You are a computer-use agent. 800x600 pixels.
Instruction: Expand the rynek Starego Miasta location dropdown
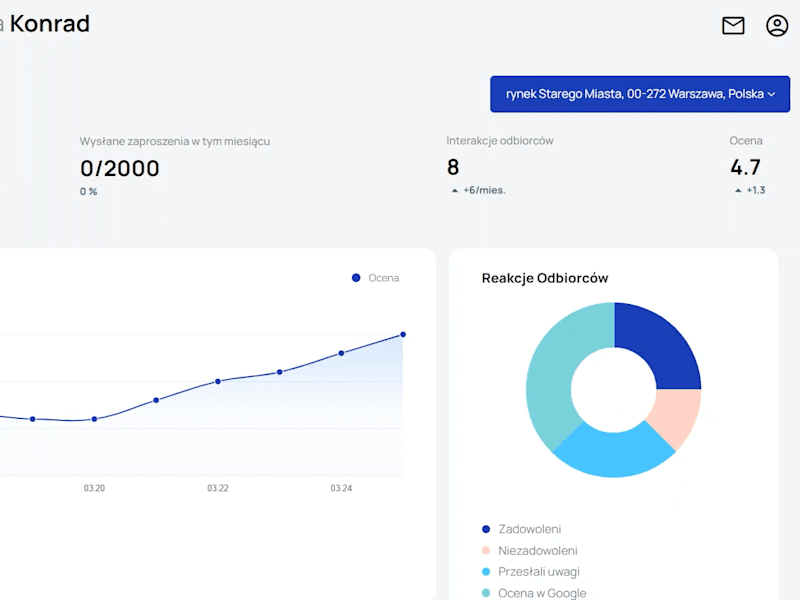[x=640, y=94]
